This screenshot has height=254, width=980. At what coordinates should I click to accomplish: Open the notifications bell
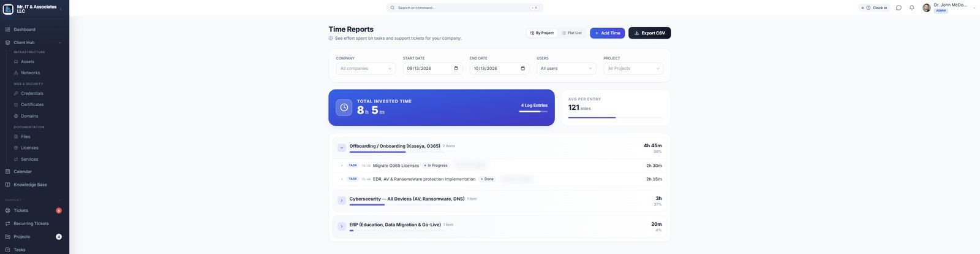pyautogui.click(x=911, y=8)
